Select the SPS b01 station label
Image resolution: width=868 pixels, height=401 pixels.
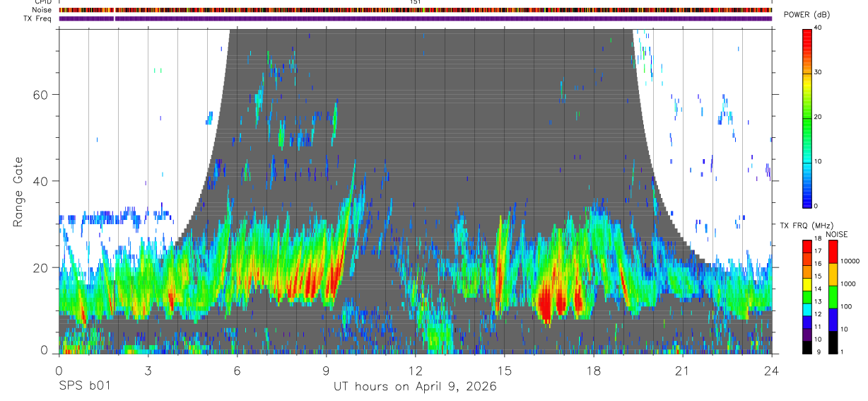[84, 387]
